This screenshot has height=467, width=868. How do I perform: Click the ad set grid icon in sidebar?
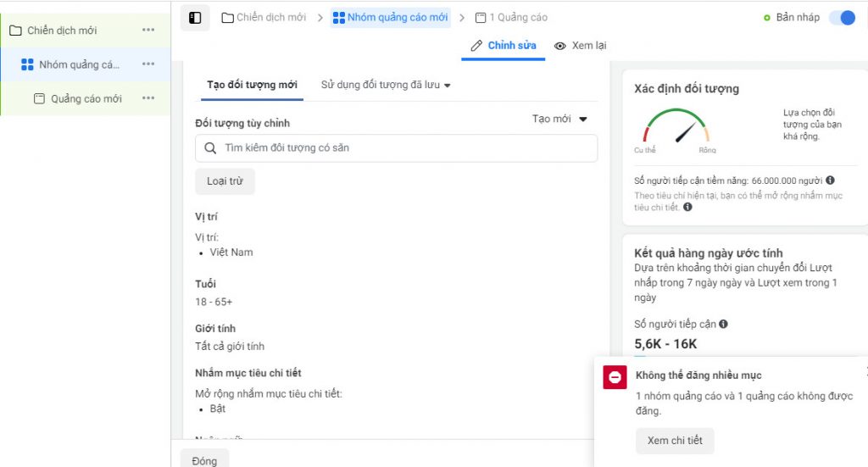[27, 64]
